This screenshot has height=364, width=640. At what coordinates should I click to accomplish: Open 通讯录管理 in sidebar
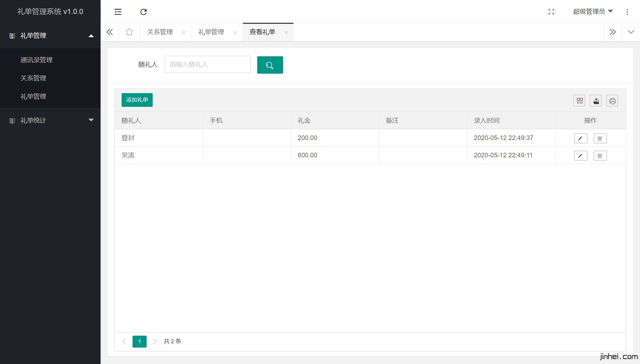pyautogui.click(x=37, y=60)
